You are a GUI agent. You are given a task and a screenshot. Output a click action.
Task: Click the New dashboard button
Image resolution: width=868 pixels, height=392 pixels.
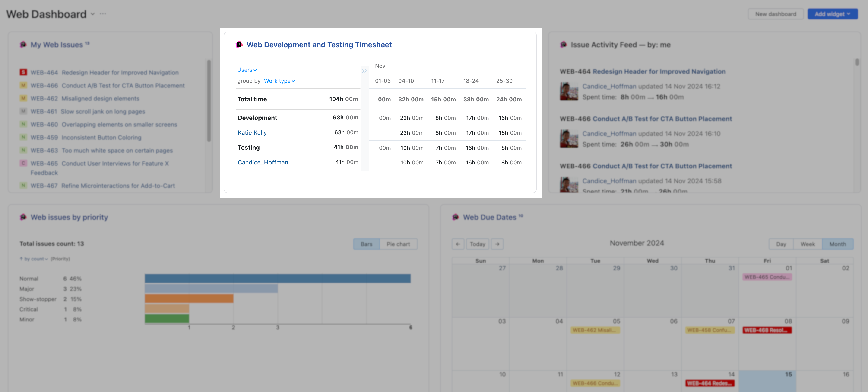(x=776, y=14)
